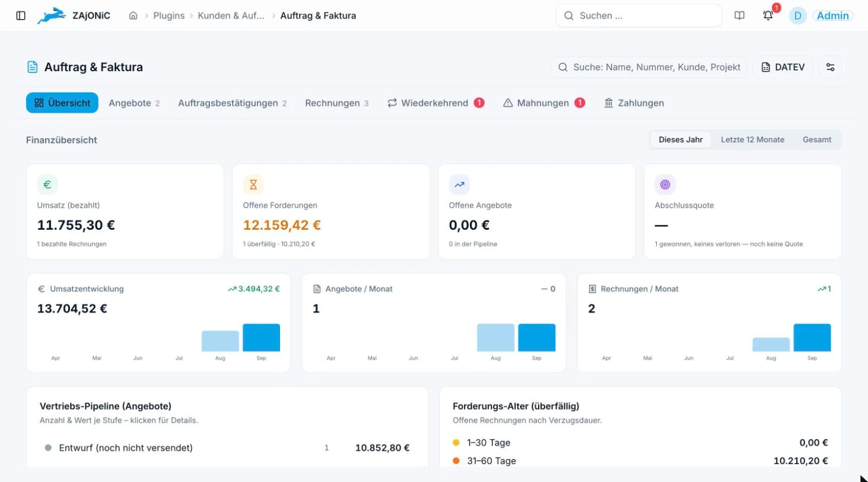The width and height of the screenshot is (868, 482).
Task: Click the 3.494,32 € trend indicator
Action: pyautogui.click(x=254, y=289)
